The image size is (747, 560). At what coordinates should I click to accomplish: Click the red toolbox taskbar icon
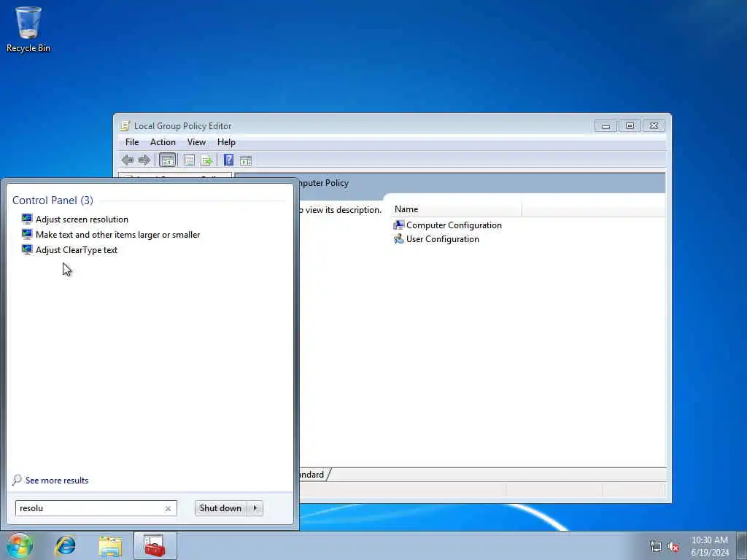point(155,545)
